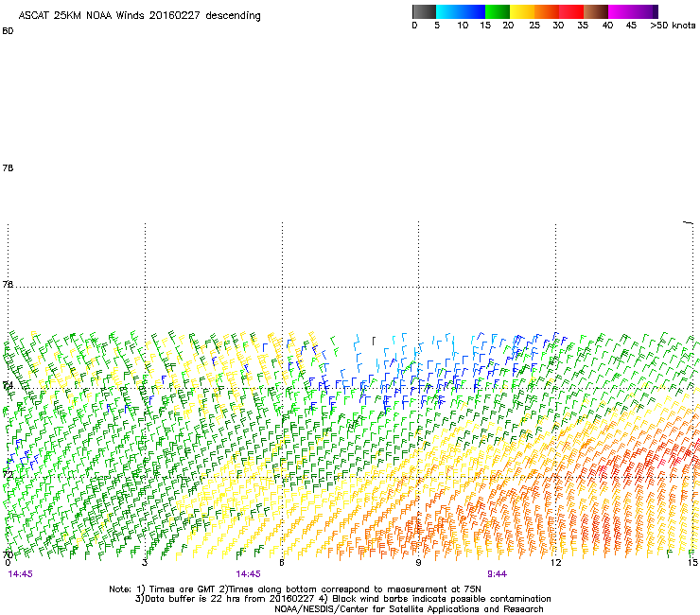This screenshot has width=700, height=615.
Task: Click the '12' longitude axis label
Action: (556, 563)
